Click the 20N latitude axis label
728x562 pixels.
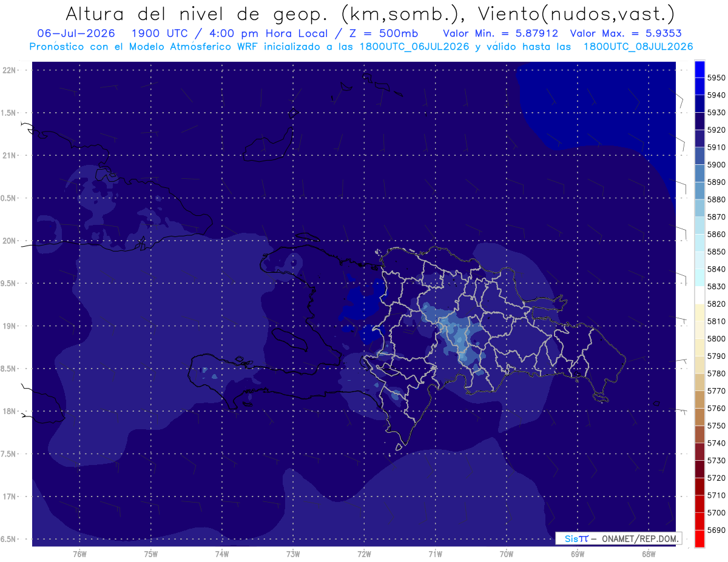(x=10, y=241)
